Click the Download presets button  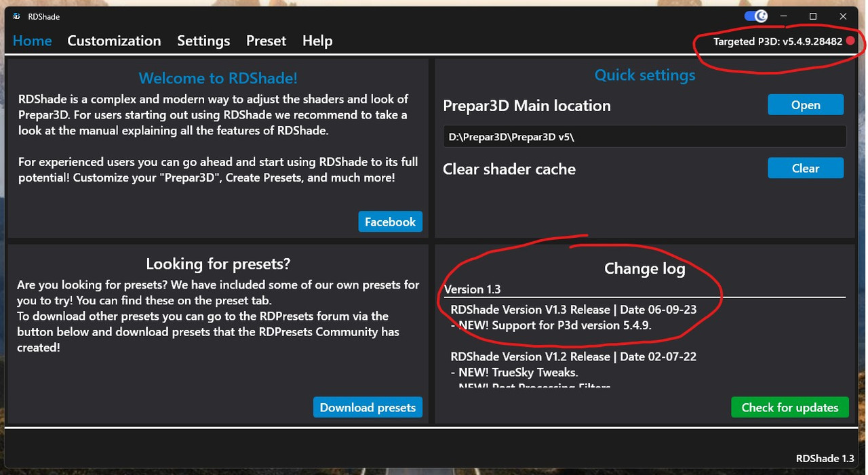pyautogui.click(x=368, y=407)
